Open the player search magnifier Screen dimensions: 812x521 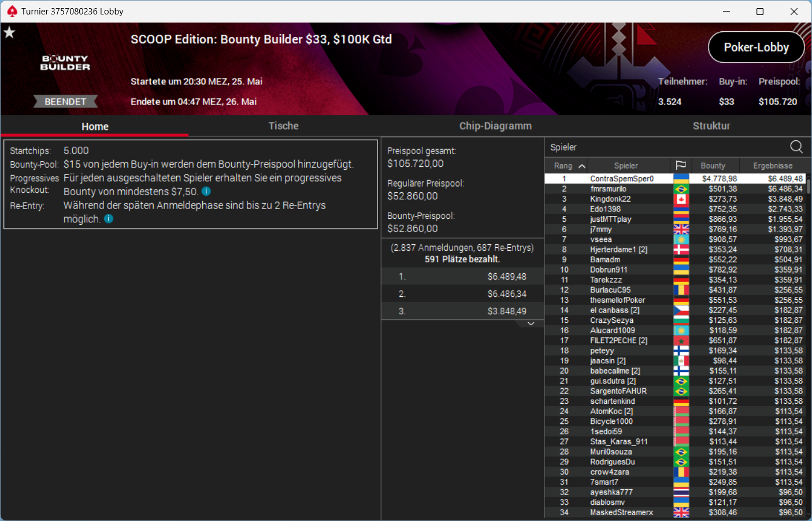pyautogui.click(x=796, y=147)
